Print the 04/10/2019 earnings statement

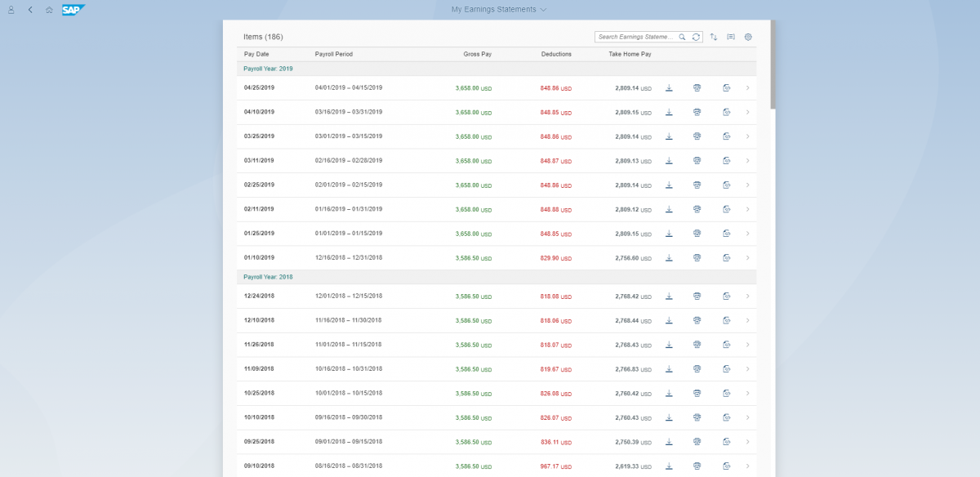[697, 112]
